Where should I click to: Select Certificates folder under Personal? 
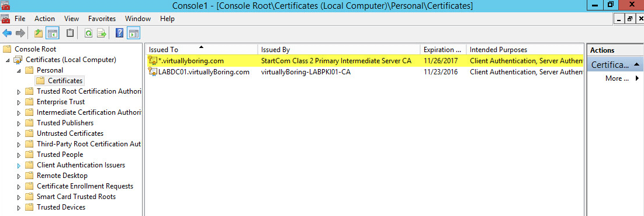click(x=65, y=81)
